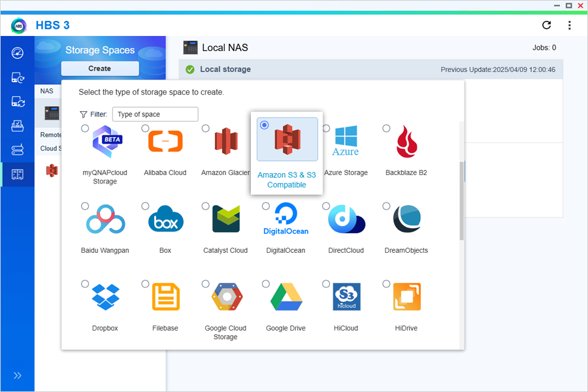
Task: Open the Services sidebar icon
Action: tap(17, 150)
